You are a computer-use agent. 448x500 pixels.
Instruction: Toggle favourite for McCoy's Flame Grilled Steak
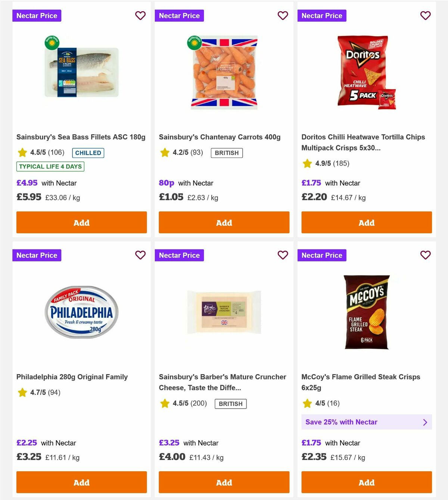coord(425,255)
